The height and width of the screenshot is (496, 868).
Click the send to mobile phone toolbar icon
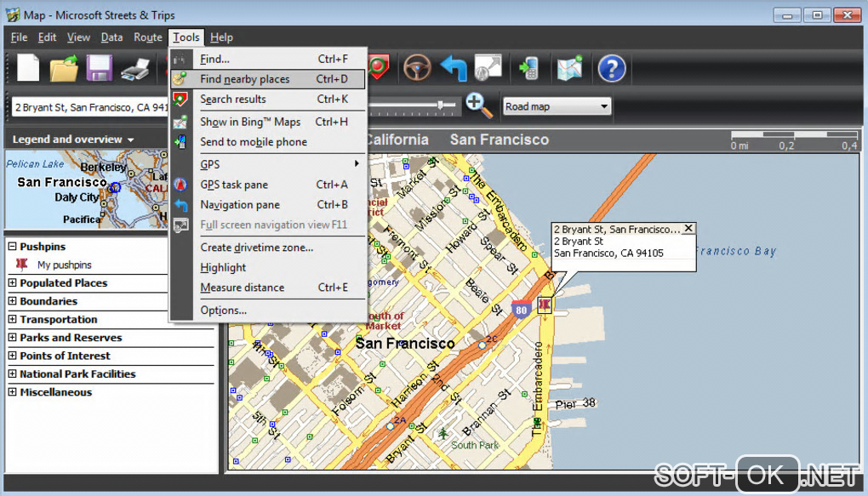coord(528,68)
